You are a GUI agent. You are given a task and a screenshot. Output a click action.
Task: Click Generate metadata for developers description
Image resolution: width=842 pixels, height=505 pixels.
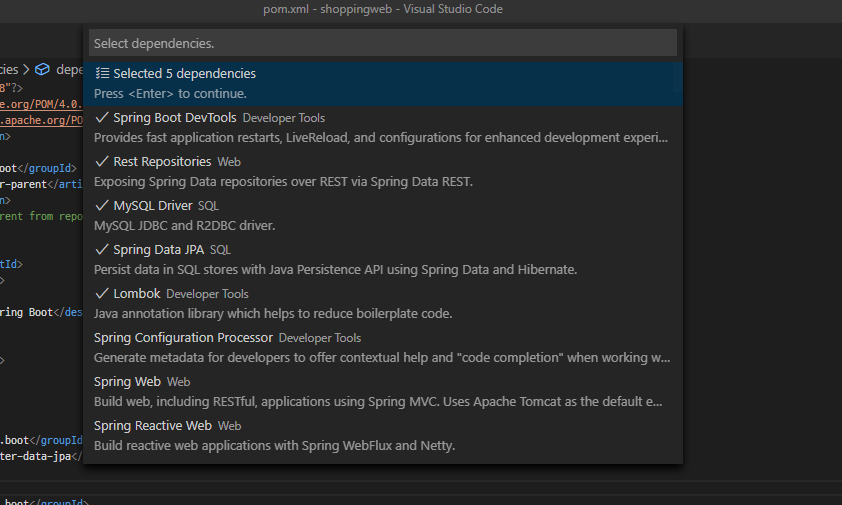coord(382,358)
